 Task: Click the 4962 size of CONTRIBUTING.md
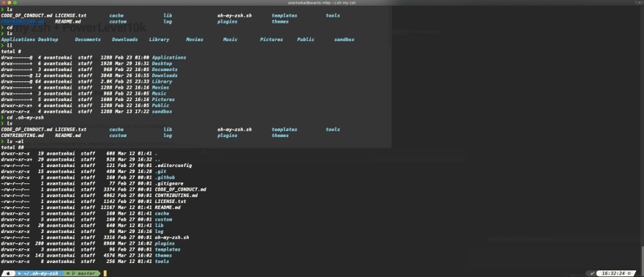click(x=110, y=196)
